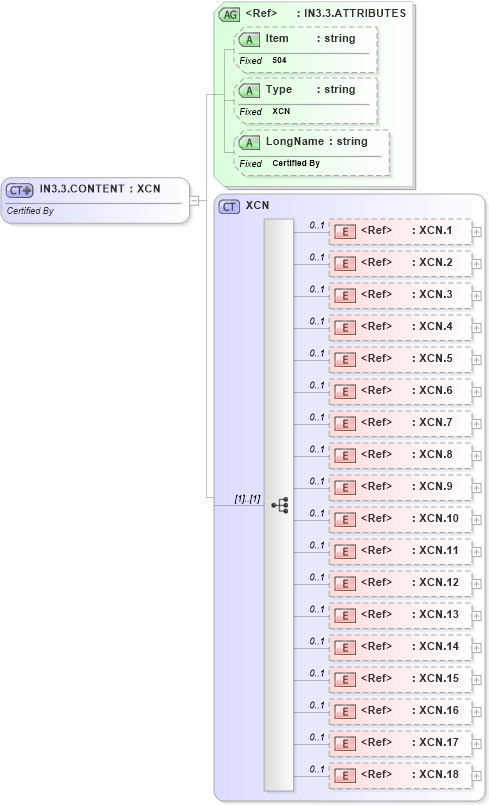The height and width of the screenshot is (805, 489).
Task: Collapse the IN3.3.CONTENT node using minus box
Action: pyautogui.click(x=194, y=200)
